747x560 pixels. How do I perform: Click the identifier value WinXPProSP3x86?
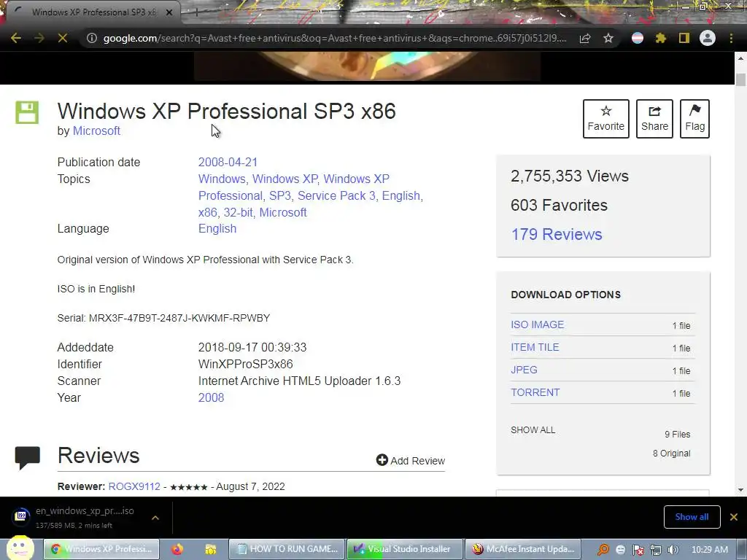pos(245,365)
